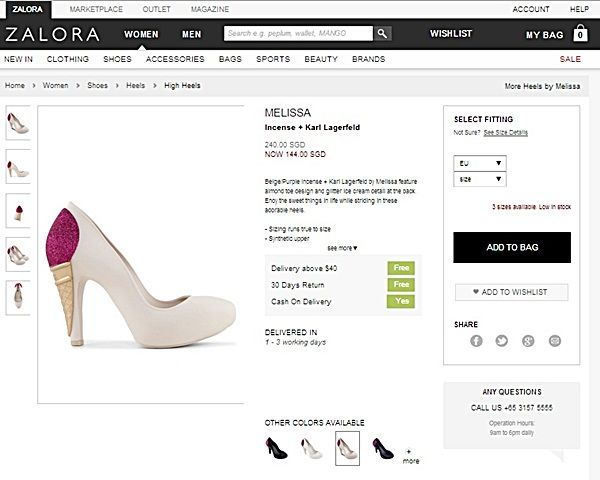View More Heels by Melissa
The image size is (600, 480).
[542, 86]
